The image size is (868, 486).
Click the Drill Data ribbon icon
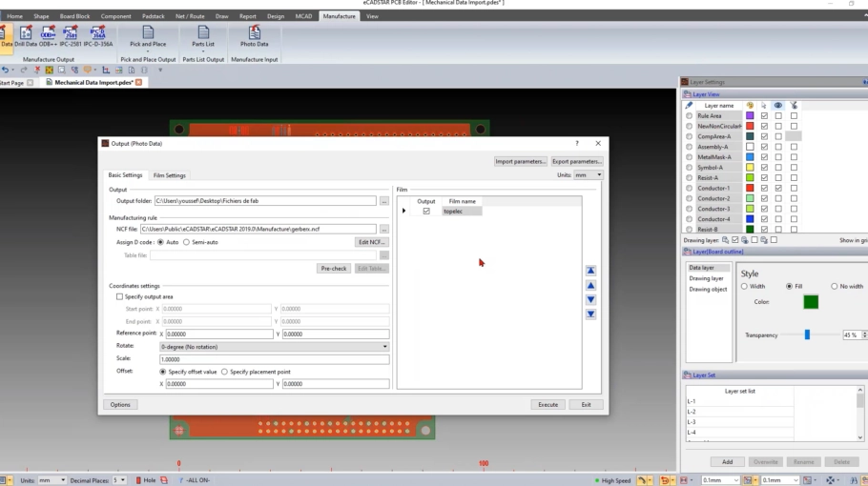click(x=26, y=36)
